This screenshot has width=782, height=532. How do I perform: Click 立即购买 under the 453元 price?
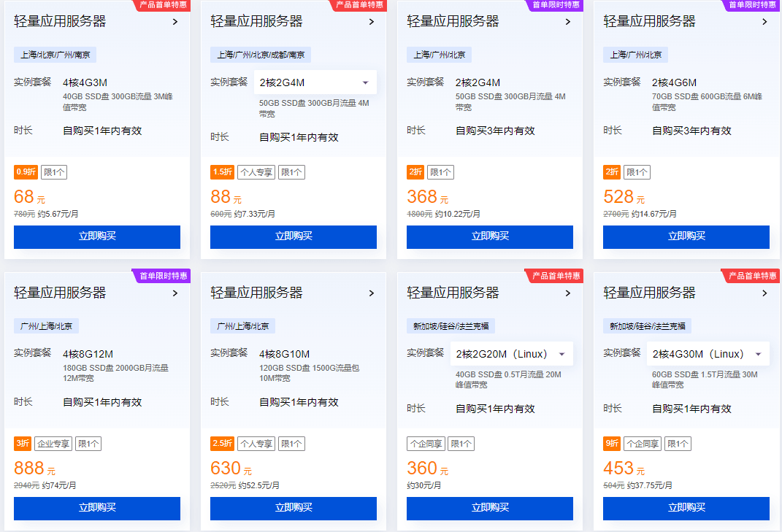(686, 508)
